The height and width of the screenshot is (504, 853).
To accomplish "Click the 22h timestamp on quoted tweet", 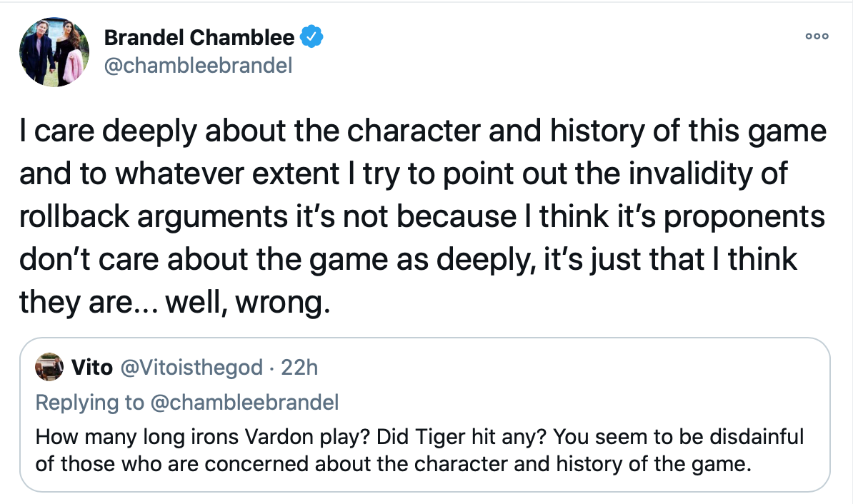I will coord(299,368).
